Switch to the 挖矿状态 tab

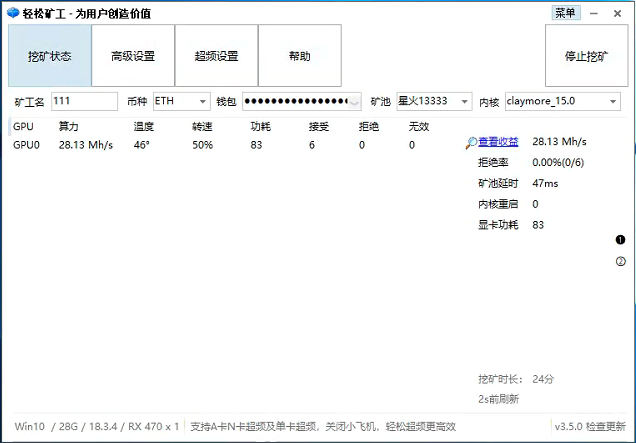50,56
